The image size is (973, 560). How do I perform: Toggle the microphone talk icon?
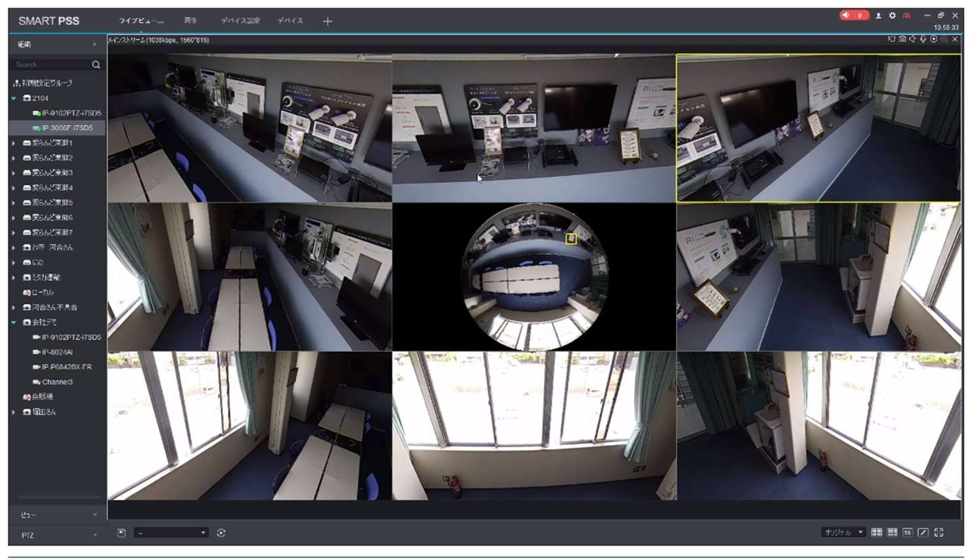pyautogui.click(x=923, y=40)
